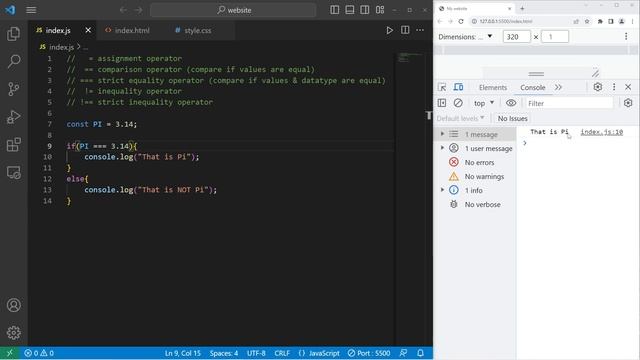Image resolution: width=640 pixels, height=360 pixels.
Task: Click the Port : 5500 Live Server item
Action: pos(369,353)
